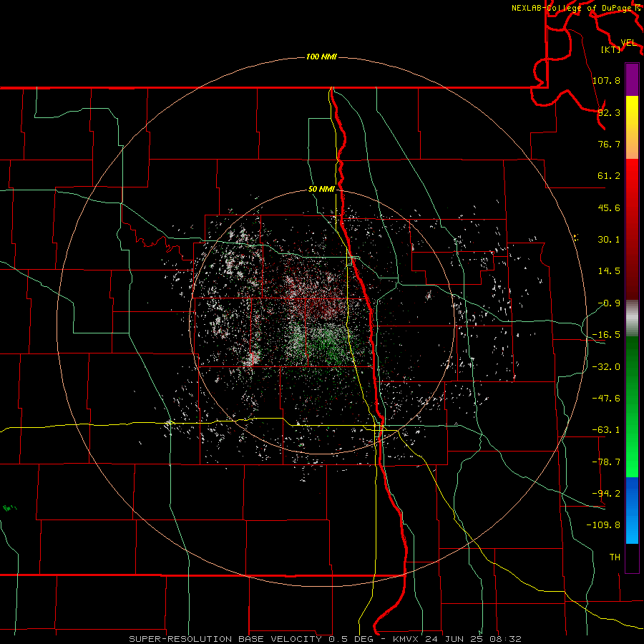The height and width of the screenshot is (644, 644).
Task: Click the VEL legend title
Action: pos(628,43)
